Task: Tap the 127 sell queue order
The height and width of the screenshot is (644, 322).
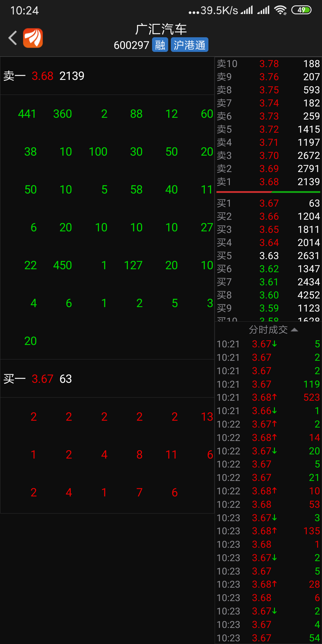Action: coord(133,265)
